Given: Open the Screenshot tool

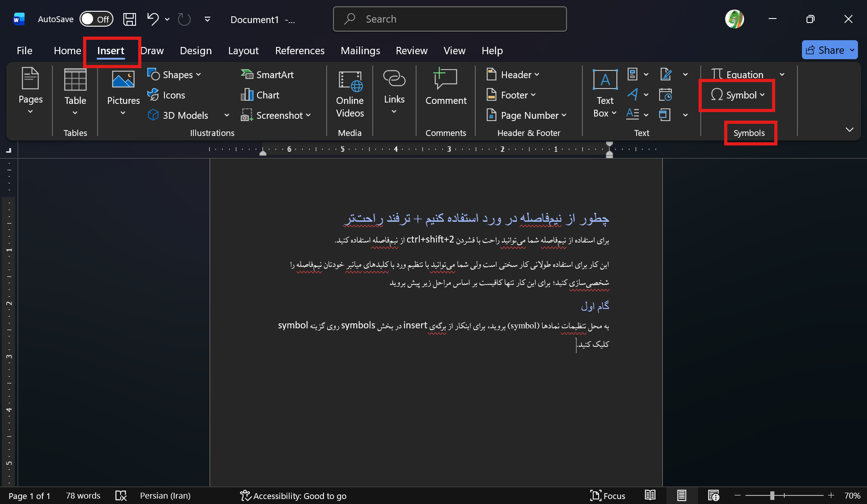Looking at the screenshot, I should [276, 115].
